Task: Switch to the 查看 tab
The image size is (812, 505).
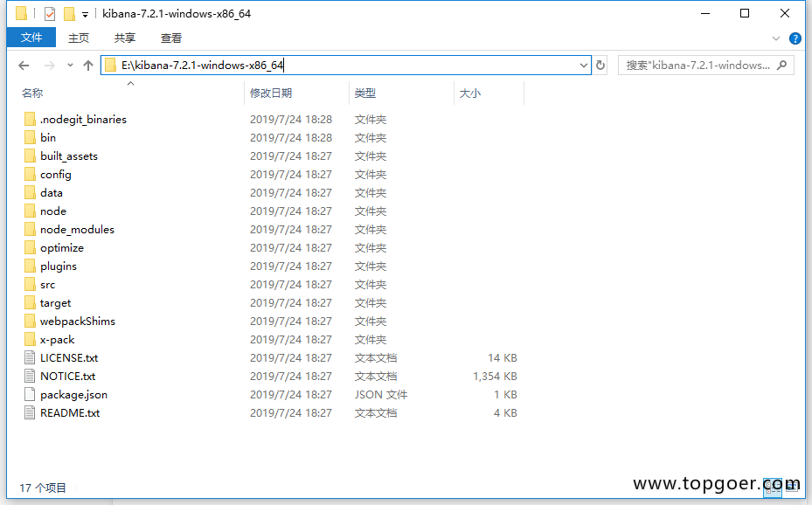Action: [x=171, y=38]
